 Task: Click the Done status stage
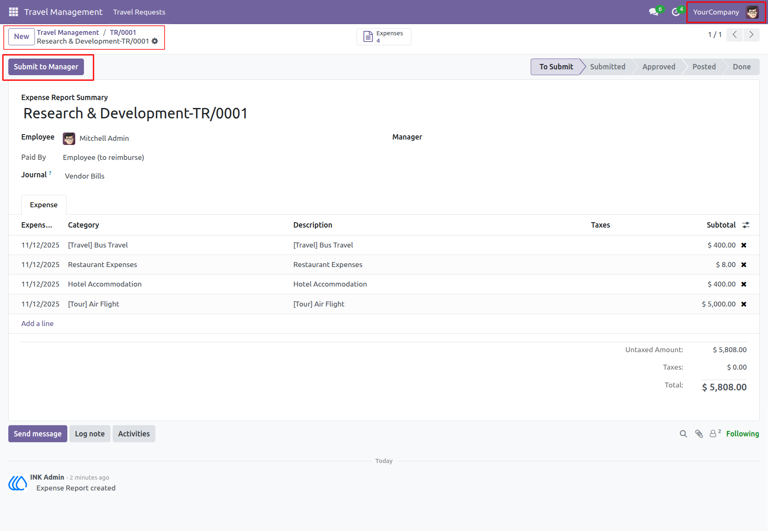pos(741,67)
